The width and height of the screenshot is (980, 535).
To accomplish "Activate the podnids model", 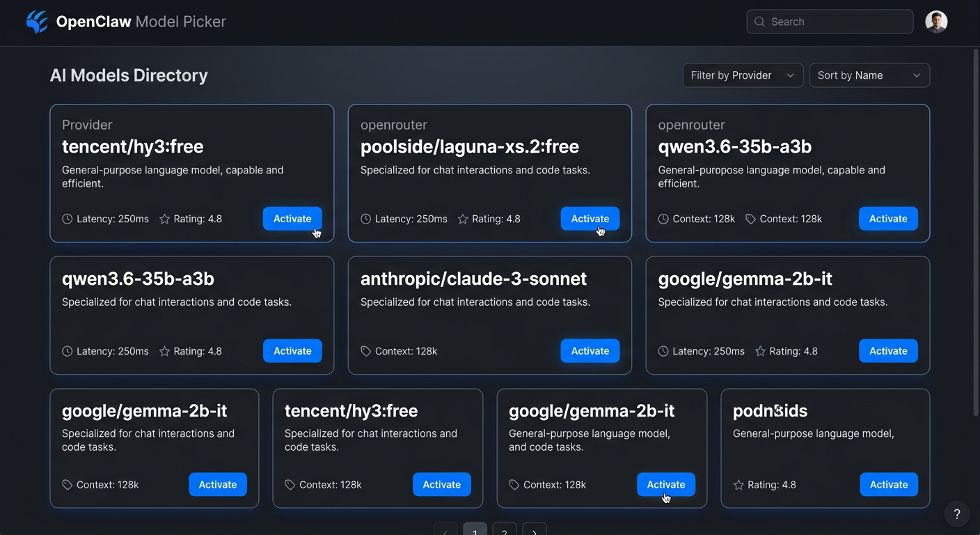I will 889,485.
